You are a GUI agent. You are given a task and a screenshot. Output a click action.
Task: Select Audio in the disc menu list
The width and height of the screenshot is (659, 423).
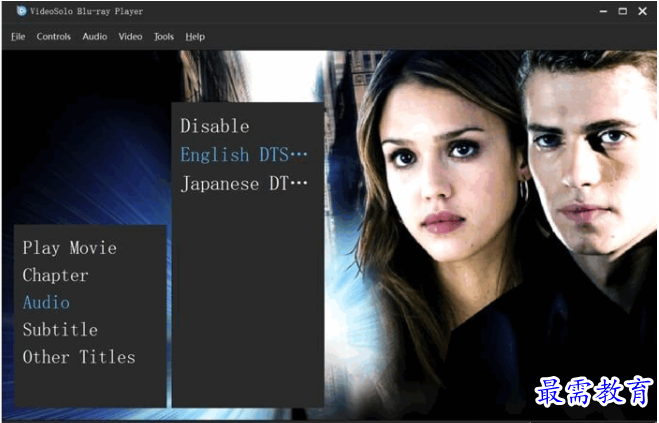tap(46, 303)
